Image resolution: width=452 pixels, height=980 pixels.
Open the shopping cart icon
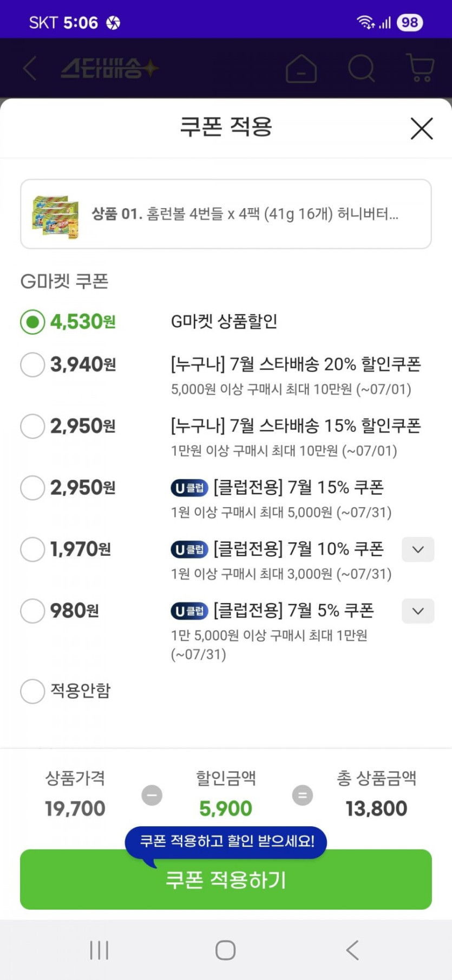click(420, 68)
